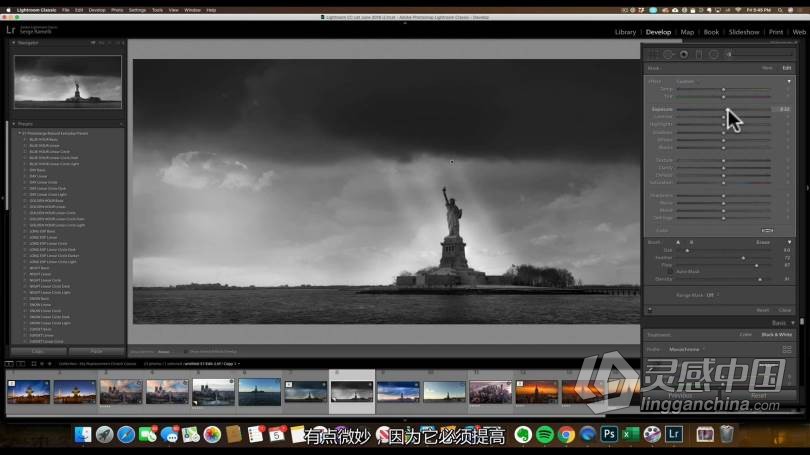Open Finder from the dock

click(83, 434)
